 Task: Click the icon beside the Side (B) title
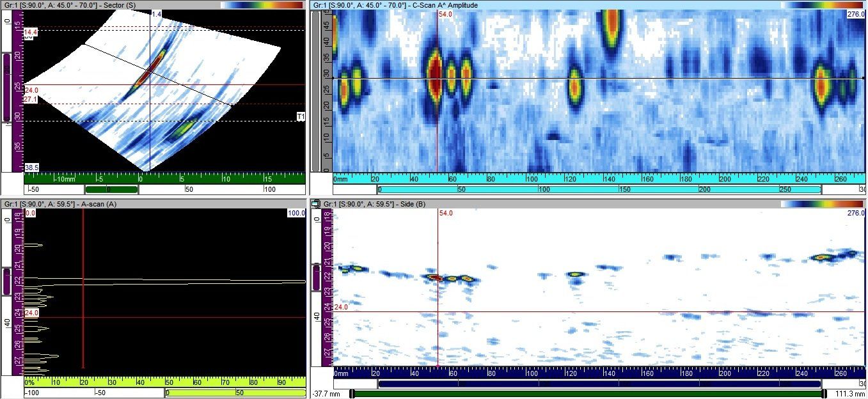click(316, 204)
